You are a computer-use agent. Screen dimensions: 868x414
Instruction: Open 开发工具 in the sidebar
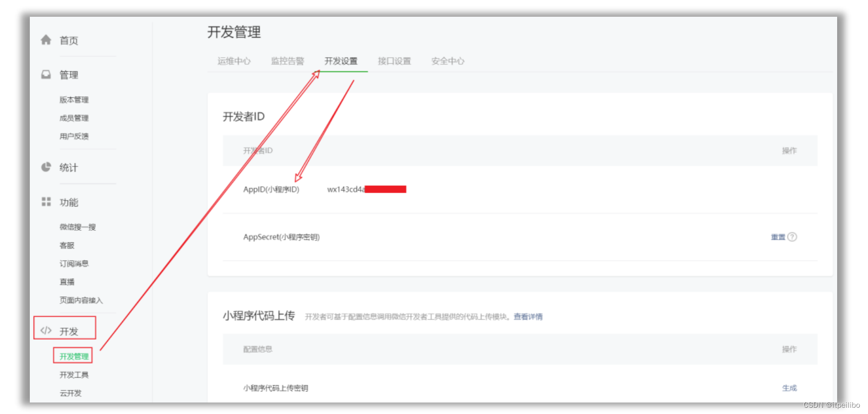click(74, 375)
